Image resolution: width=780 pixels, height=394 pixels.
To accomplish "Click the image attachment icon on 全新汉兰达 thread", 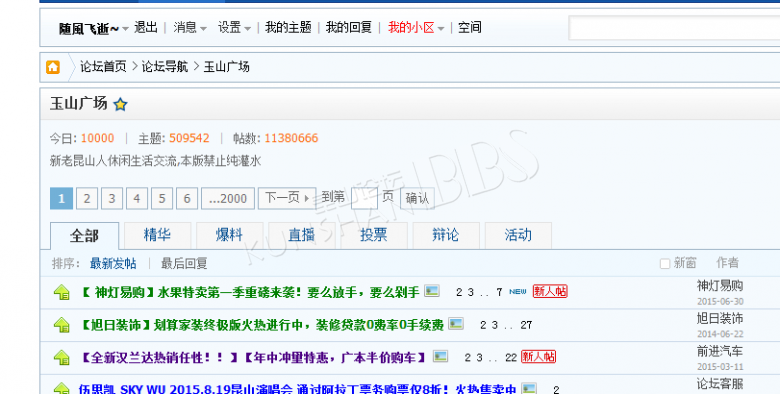I will pos(440,356).
